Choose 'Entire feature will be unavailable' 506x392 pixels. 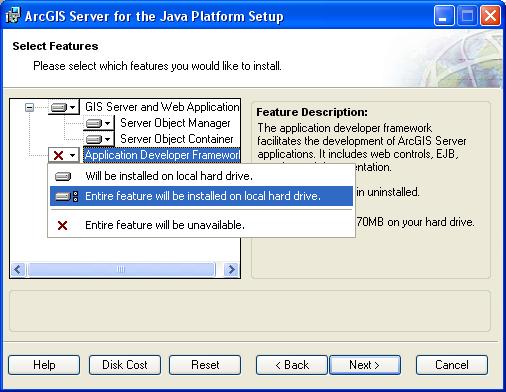pyautogui.click(x=201, y=225)
